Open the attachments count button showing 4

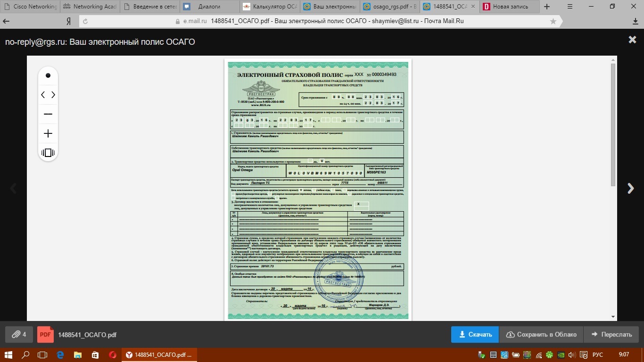19,334
